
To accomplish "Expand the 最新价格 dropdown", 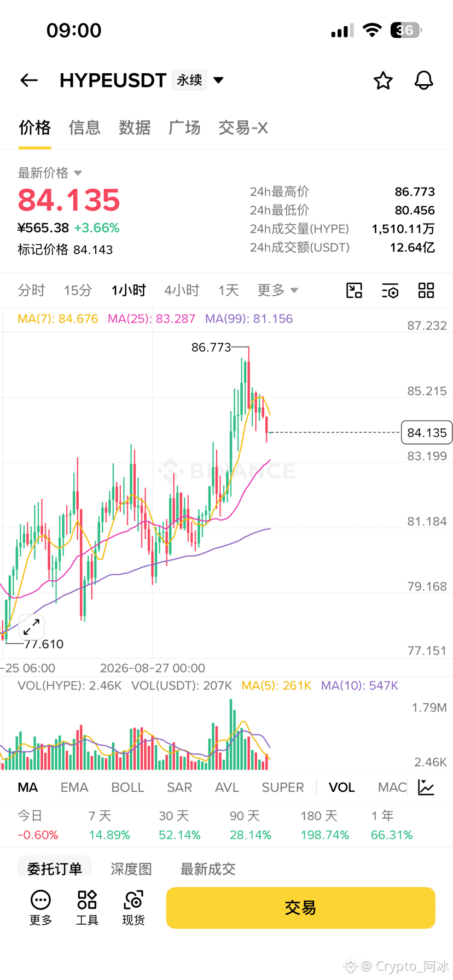I will coord(50,173).
